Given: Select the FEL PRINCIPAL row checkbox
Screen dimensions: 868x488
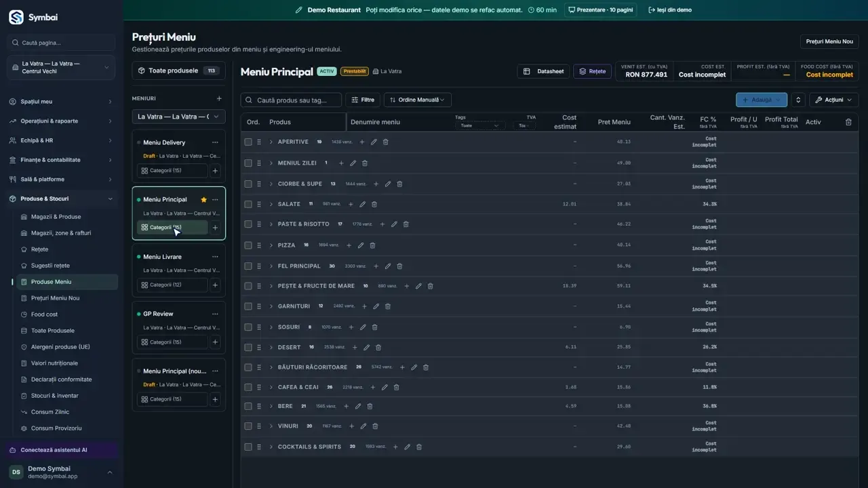Looking at the screenshot, I should (x=248, y=266).
